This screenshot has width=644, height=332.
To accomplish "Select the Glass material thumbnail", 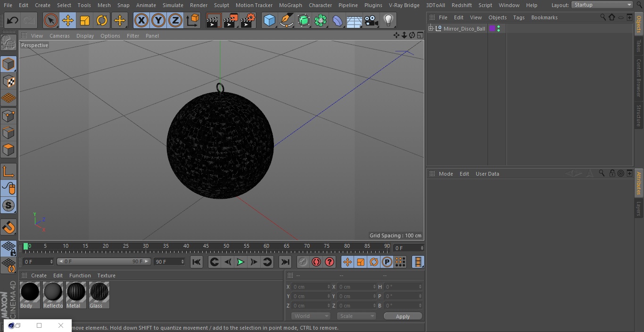I will tap(99, 295).
